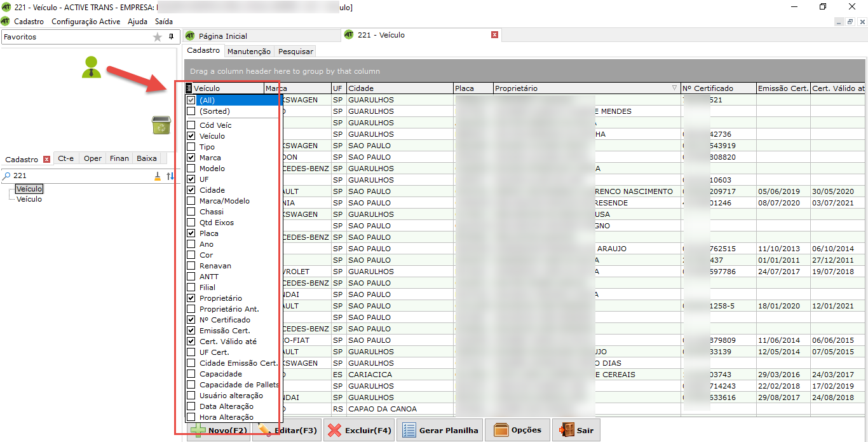
Task: Click the Emissão Cert. column header
Action: (783, 88)
